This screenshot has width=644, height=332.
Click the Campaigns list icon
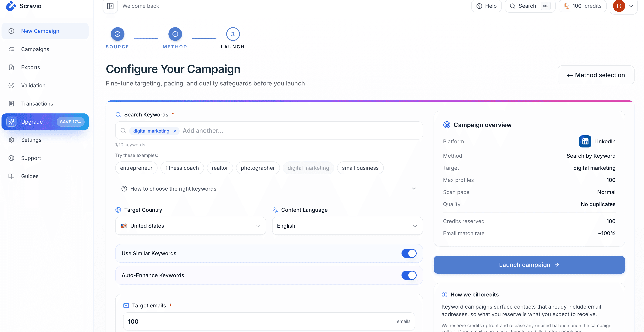pos(11,49)
